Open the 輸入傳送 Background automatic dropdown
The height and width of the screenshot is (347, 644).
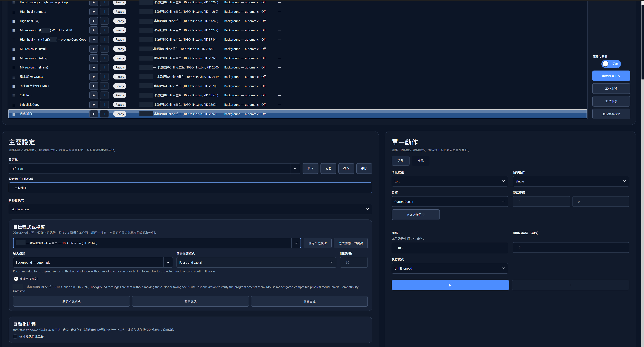[x=168, y=262]
